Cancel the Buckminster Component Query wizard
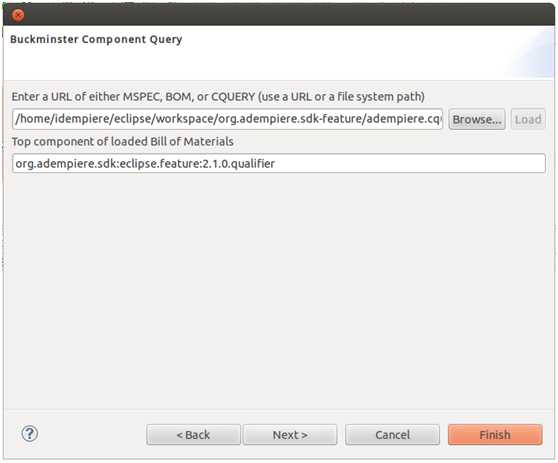This screenshot has height=463, width=558. tap(393, 435)
